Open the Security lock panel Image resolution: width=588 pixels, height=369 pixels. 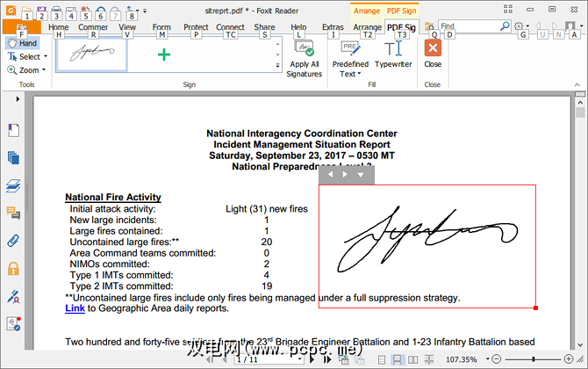pos(13,268)
